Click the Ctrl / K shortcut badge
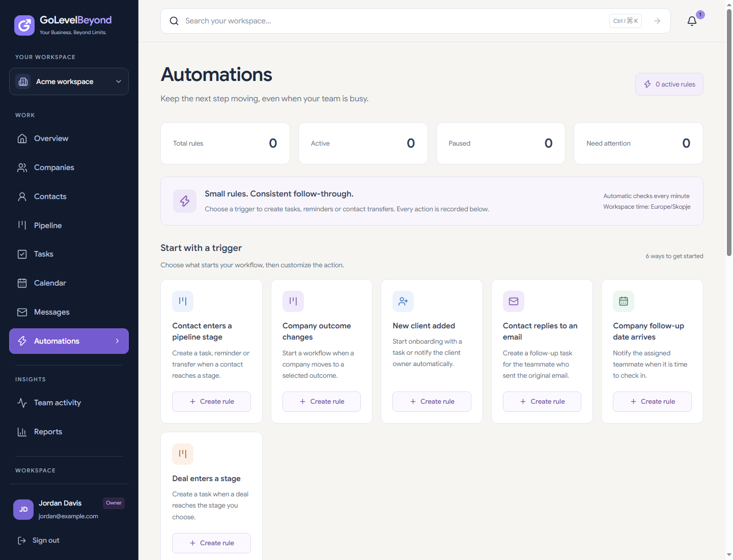 pos(626,21)
